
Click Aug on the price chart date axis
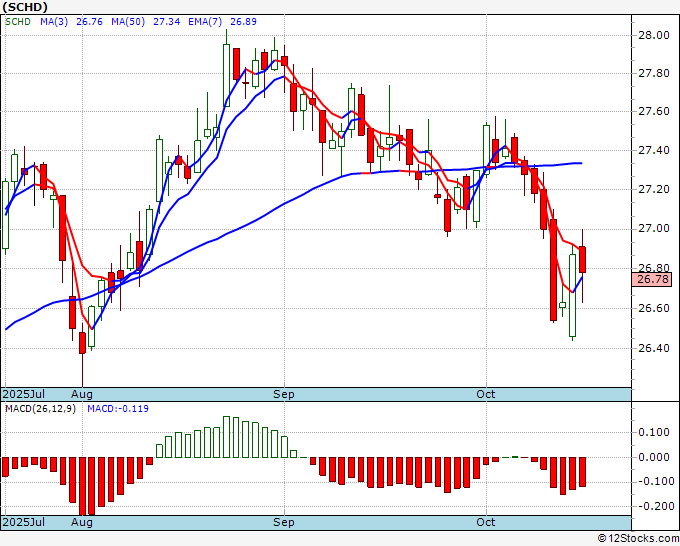[82, 394]
